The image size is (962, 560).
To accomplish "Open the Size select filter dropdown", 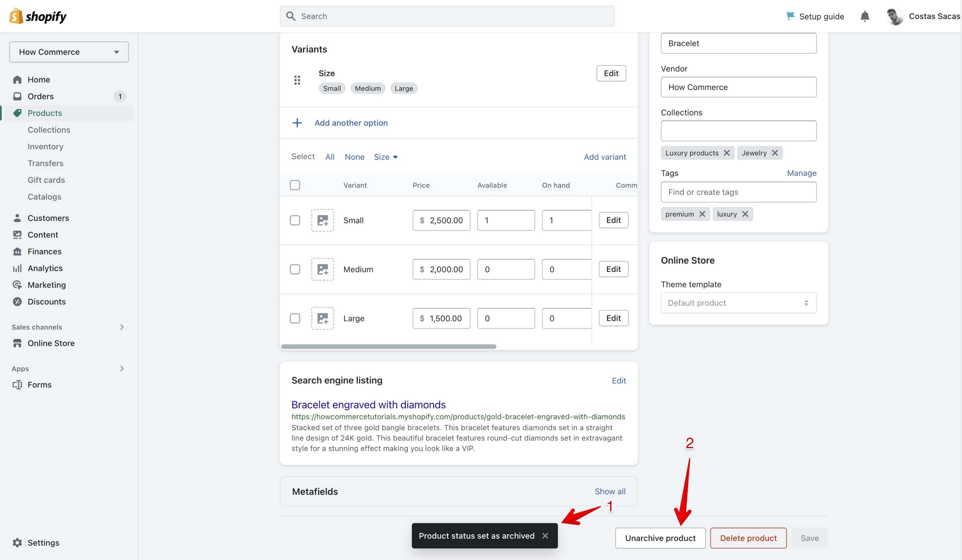I will click(385, 157).
